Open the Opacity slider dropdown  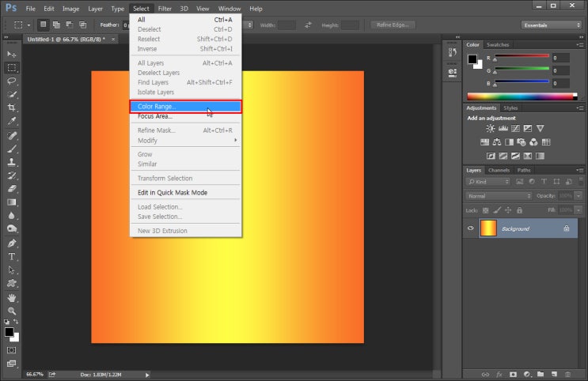click(x=579, y=196)
